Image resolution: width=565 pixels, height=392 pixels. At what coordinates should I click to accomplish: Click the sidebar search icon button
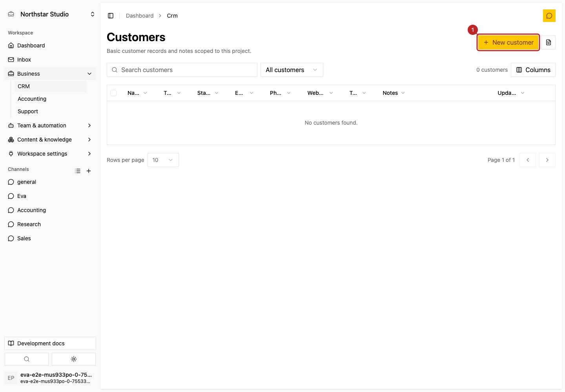coord(27,359)
